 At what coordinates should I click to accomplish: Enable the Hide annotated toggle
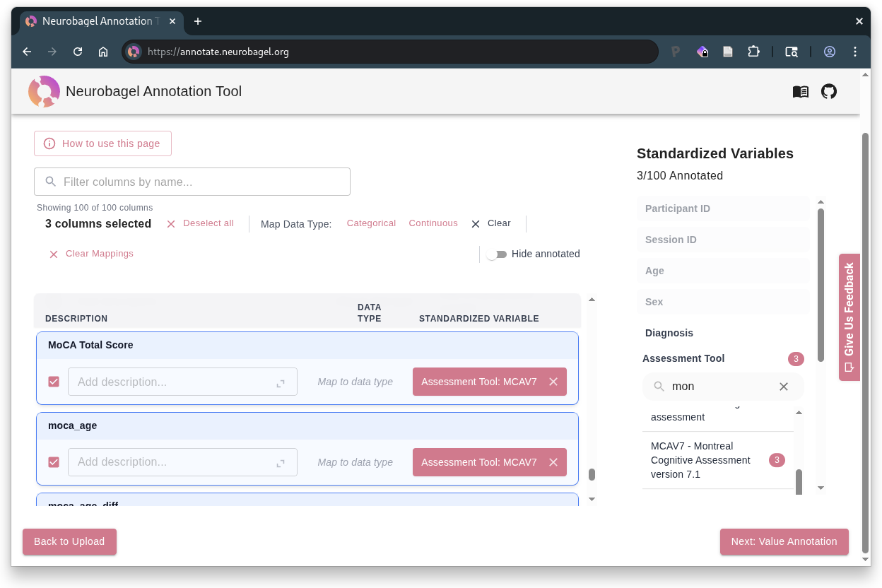click(497, 254)
